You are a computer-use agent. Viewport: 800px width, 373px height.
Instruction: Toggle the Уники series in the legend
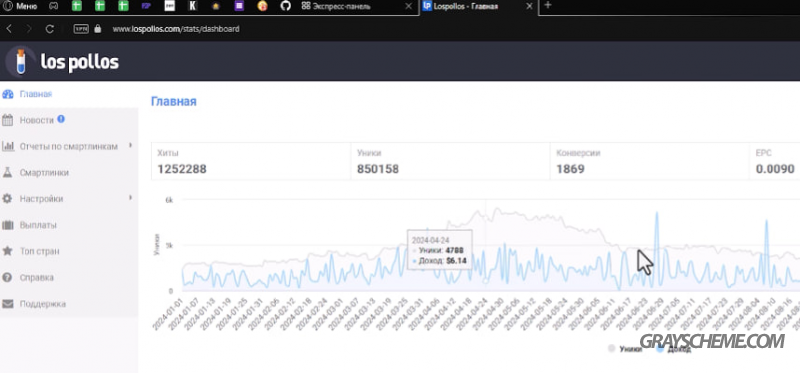coord(624,349)
